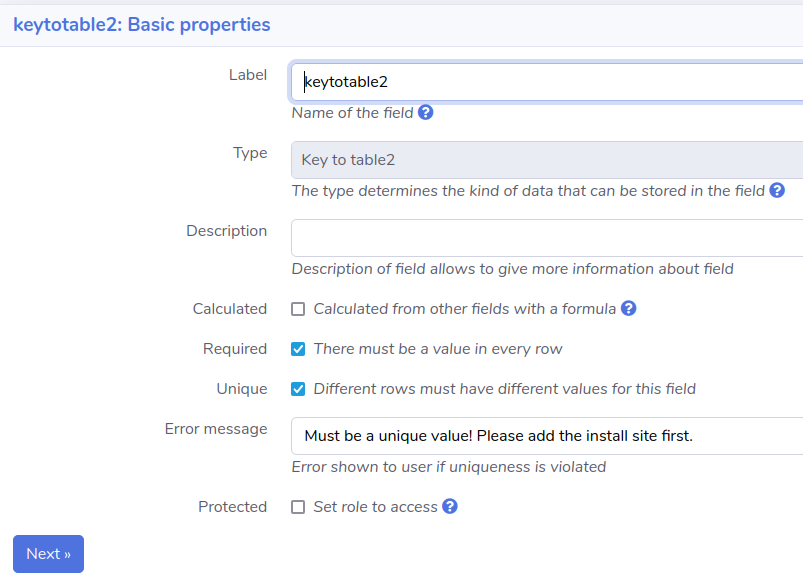Click 'Calculated from other fields with a formula' text
This screenshot has width=803, height=586.
[x=464, y=309]
